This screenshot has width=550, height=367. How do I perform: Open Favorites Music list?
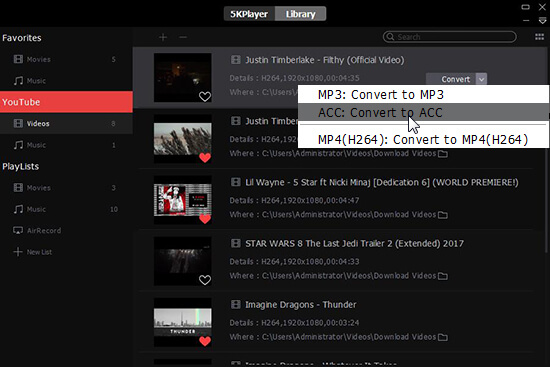66,81
